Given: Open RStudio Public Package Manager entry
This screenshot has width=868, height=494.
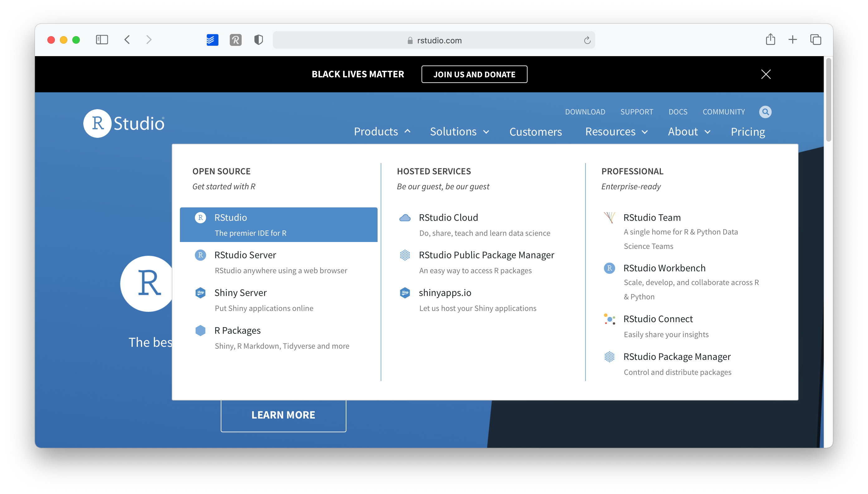Looking at the screenshot, I should (x=483, y=262).
